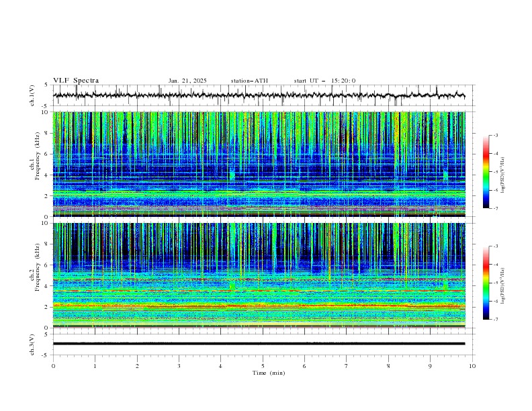The image size is (532, 411).
Task: Click the ch.1 frequency axis "8" tick label
Action: pos(47,133)
